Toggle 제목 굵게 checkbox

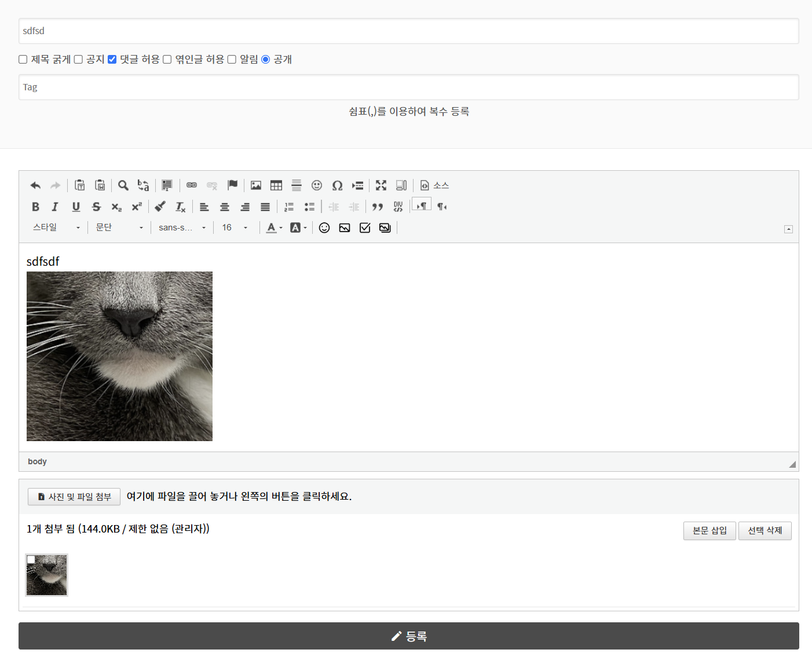[23, 59]
